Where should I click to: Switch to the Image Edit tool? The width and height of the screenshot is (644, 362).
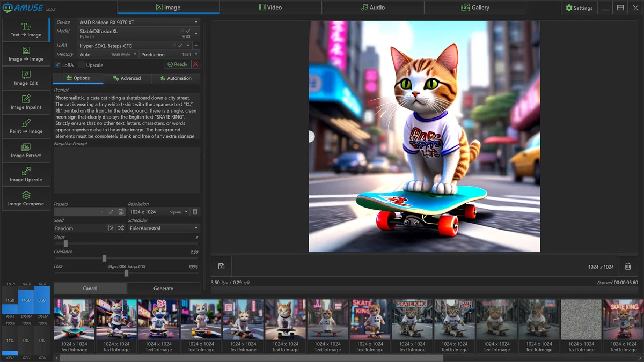click(x=26, y=78)
